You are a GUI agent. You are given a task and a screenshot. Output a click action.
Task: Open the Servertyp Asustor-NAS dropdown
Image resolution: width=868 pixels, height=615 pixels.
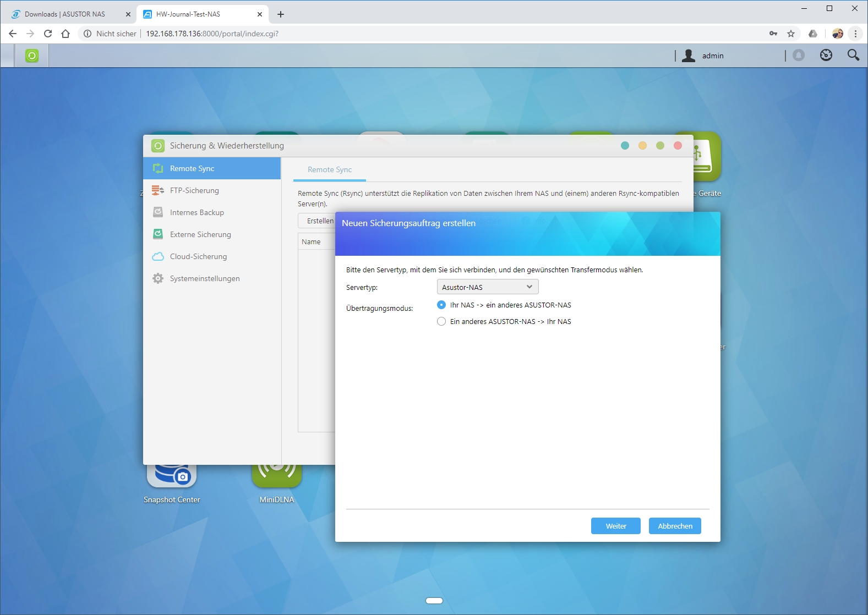click(x=488, y=287)
